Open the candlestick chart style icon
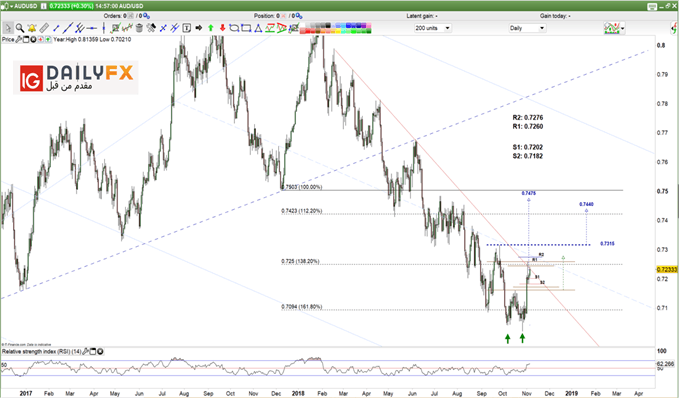Screen dimensions: 679x398 127,28
